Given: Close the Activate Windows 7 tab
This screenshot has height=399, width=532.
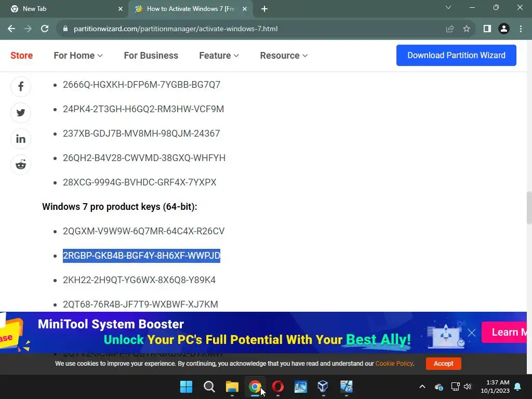Looking at the screenshot, I should click(245, 9).
